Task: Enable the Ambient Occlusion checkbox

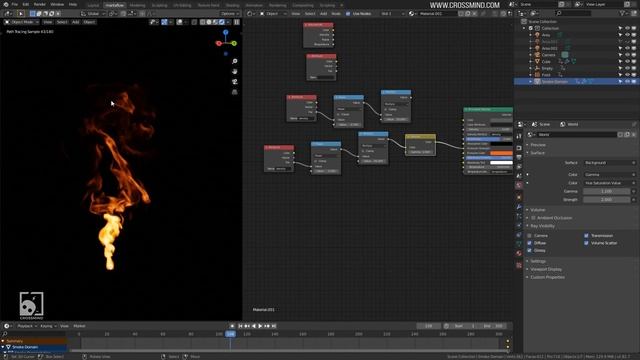Action: click(x=533, y=218)
